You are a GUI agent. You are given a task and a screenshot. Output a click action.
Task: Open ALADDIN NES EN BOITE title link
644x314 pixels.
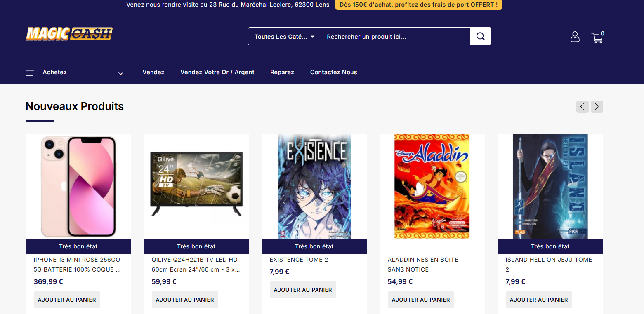pos(423,265)
